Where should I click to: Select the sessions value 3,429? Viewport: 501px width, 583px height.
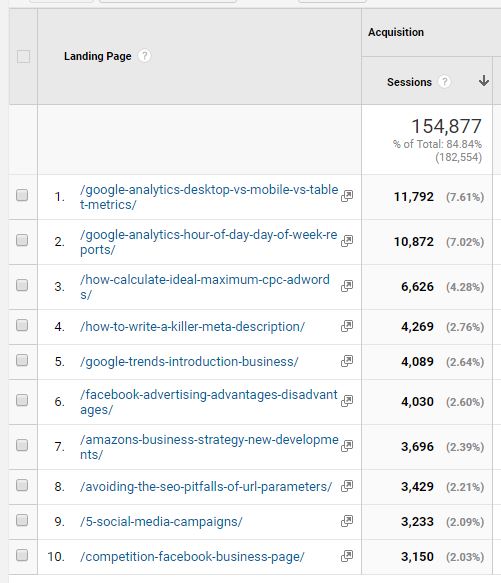pyautogui.click(x=417, y=487)
